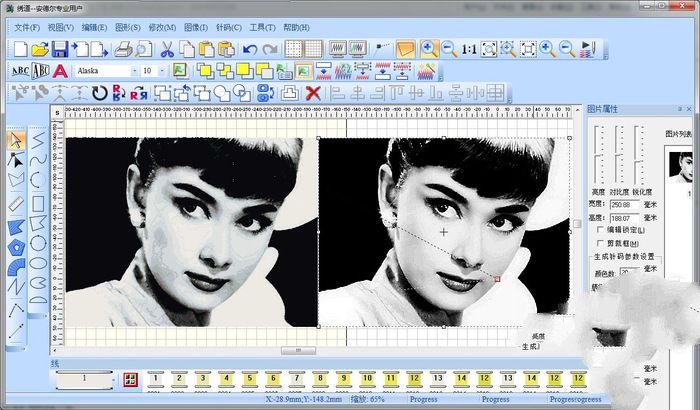Screen dimensions: 700x410
Task: Click the zoom in magnifier with plus
Action: [429, 49]
